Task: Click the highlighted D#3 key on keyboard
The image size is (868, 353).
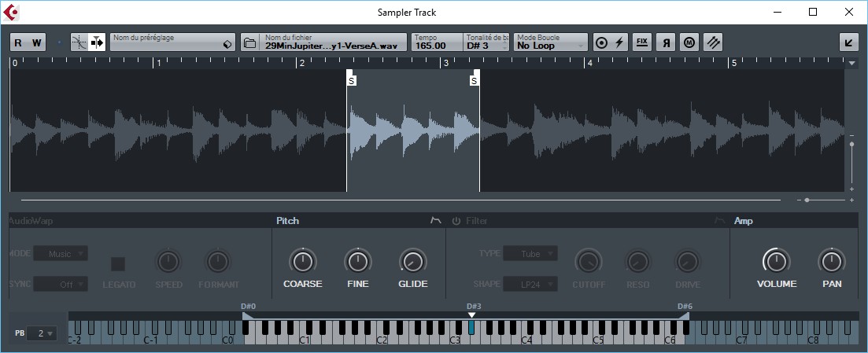Action: [x=471, y=328]
